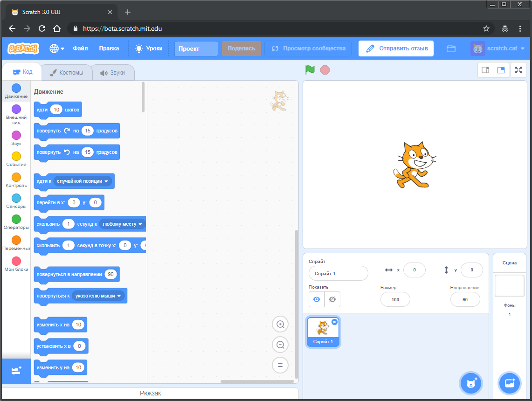Screen dimensions: 532x401
Task: Select the Операторы block category
Action: point(16,222)
